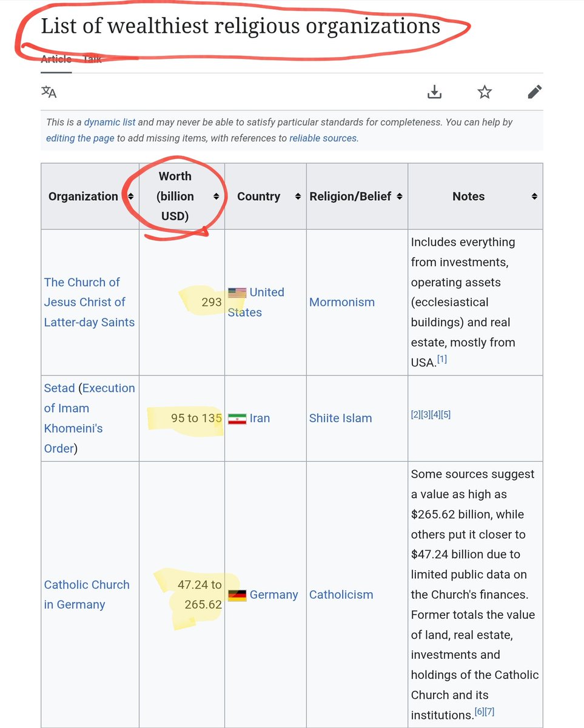Open the language translation icon
Image resolution: width=584 pixels, height=728 pixels.
49,92
